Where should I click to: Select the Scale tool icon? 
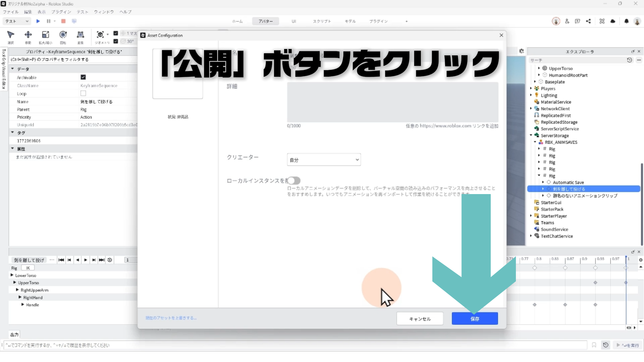click(x=45, y=35)
